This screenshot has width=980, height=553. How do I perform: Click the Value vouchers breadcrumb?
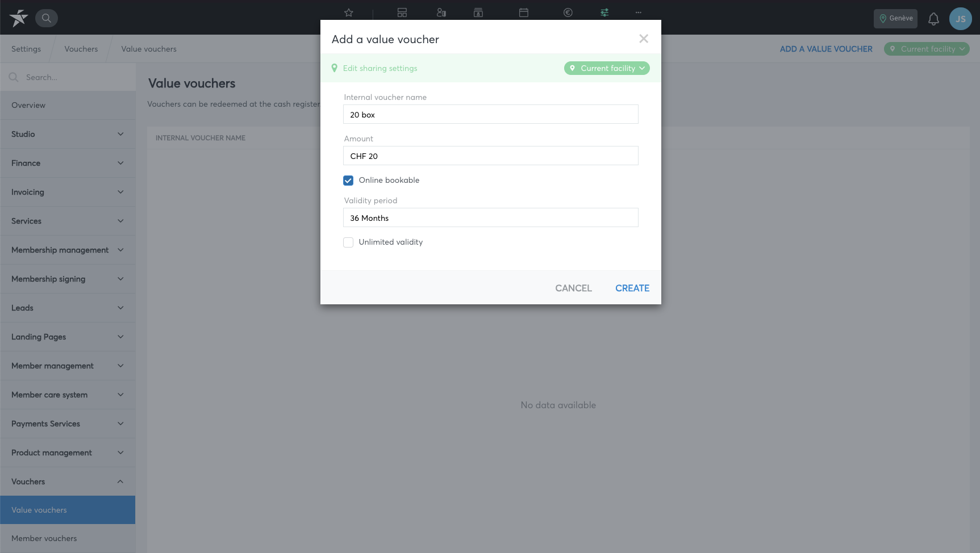click(x=149, y=49)
